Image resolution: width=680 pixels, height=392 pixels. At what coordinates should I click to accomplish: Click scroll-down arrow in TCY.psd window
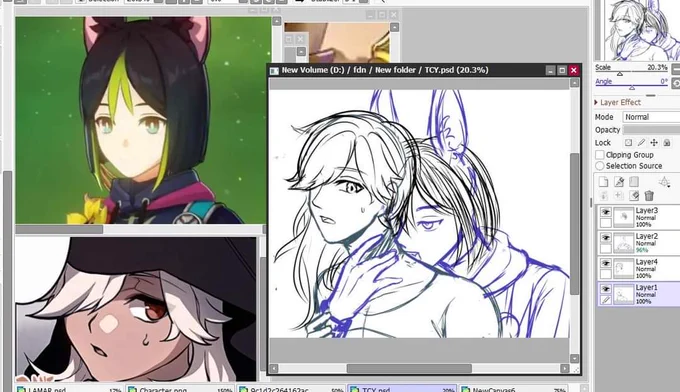coord(574,358)
